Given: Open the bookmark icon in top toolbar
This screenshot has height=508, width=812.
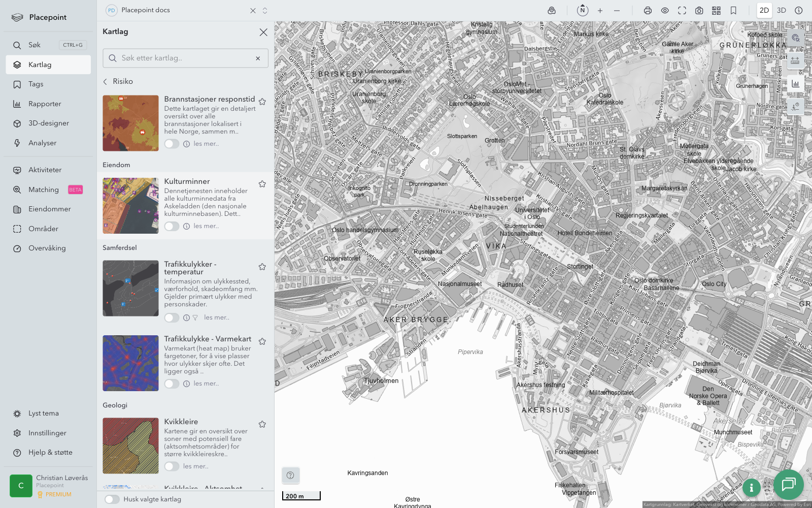Looking at the screenshot, I should 733,11.
